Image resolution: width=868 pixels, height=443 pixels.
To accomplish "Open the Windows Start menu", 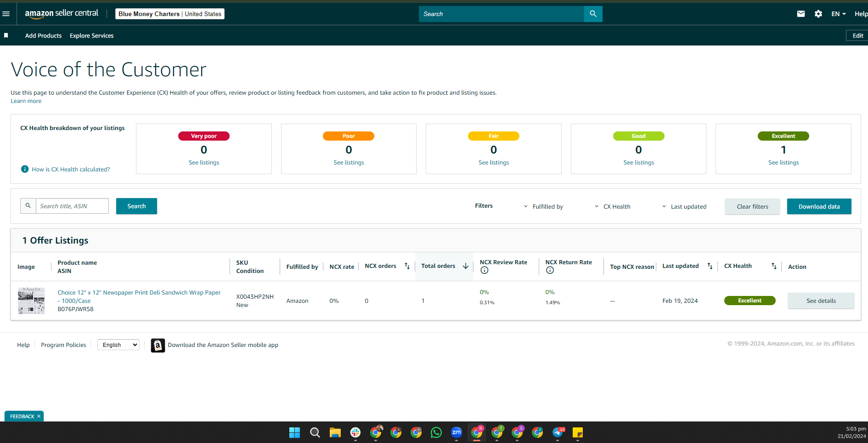I will (x=294, y=432).
